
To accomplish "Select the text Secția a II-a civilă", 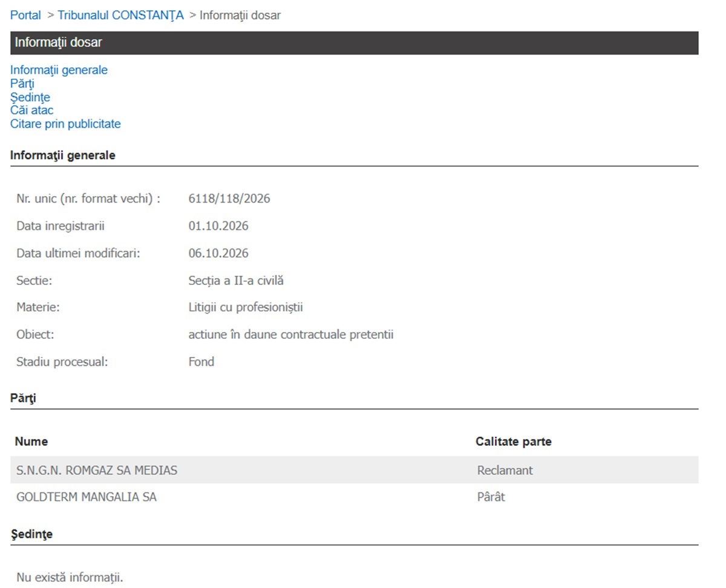I will click(236, 281).
